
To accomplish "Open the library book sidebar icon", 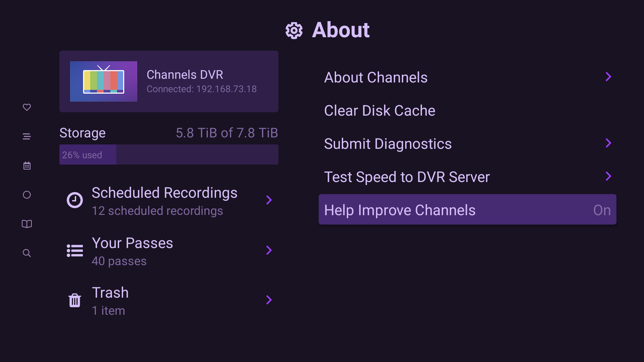I will point(27,224).
